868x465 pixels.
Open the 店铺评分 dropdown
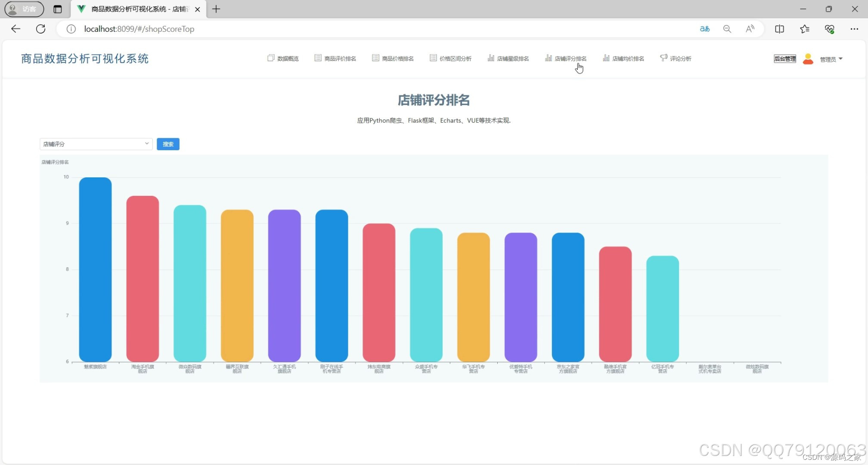click(x=96, y=144)
